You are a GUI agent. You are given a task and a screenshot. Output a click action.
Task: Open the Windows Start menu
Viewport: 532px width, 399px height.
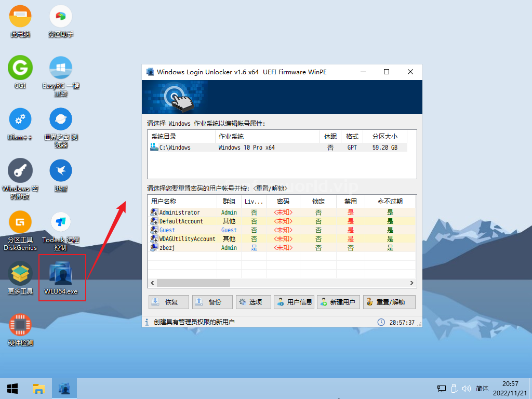point(12,388)
